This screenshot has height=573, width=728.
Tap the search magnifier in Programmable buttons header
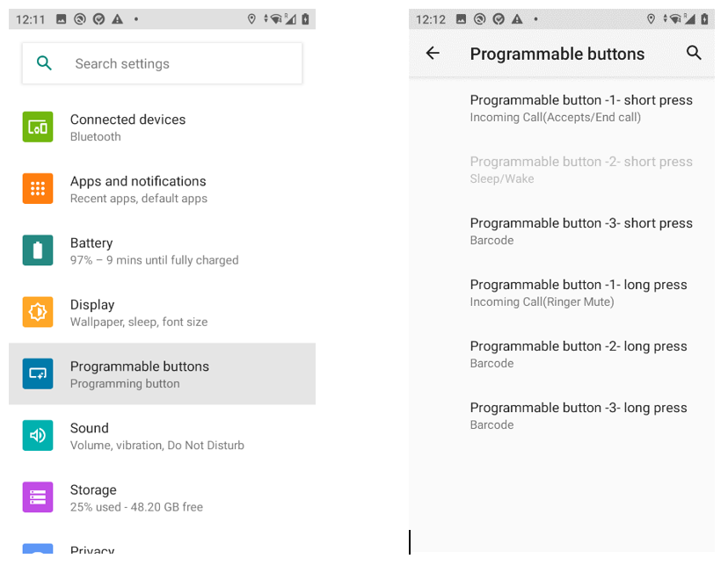pyautogui.click(x=694, y=53)
